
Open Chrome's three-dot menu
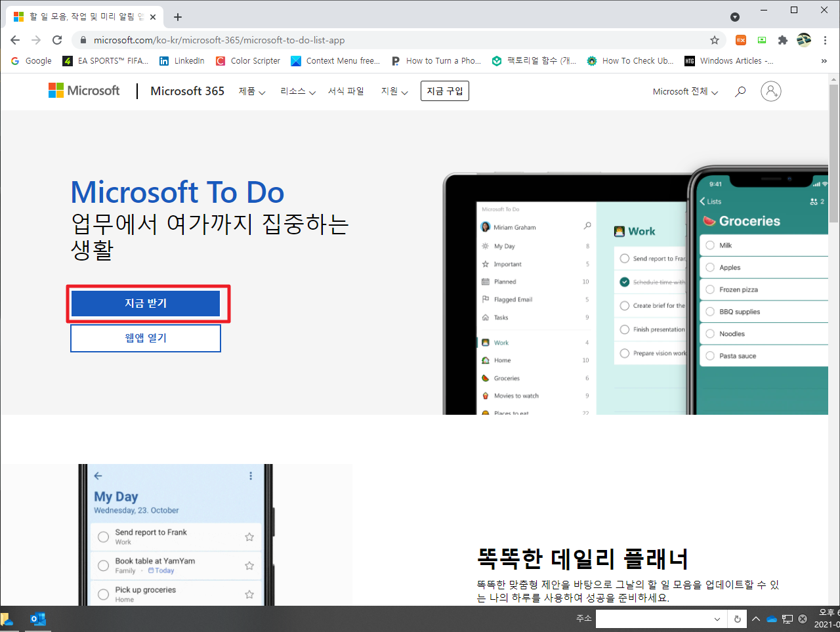pos(825,40)
